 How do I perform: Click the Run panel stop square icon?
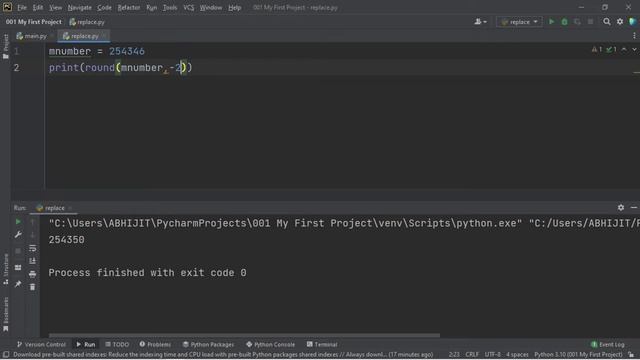coord(18,251)
